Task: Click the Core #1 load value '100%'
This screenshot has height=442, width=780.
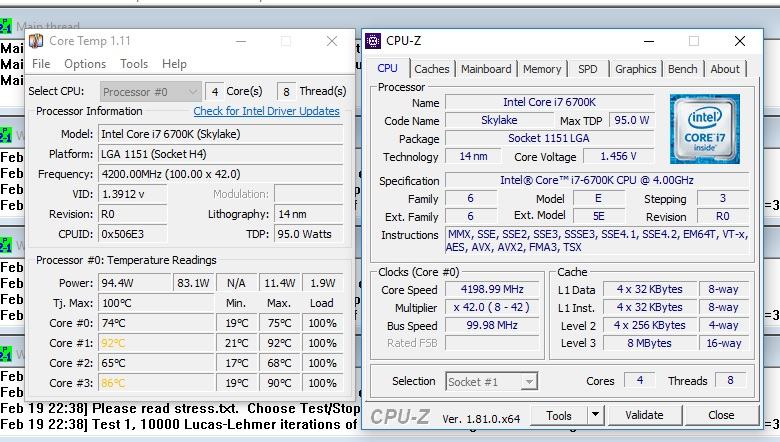Action: point(322,343)
